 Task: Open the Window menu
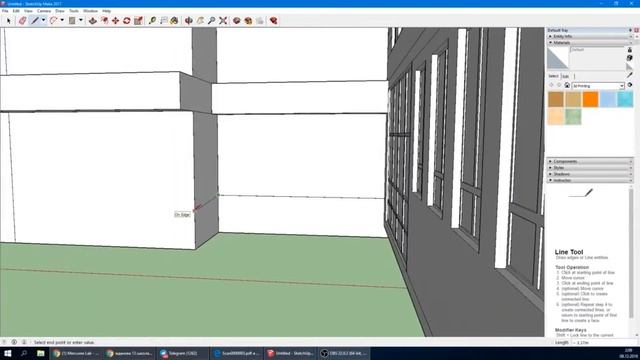pyautogui.click(x=90, y=11)
